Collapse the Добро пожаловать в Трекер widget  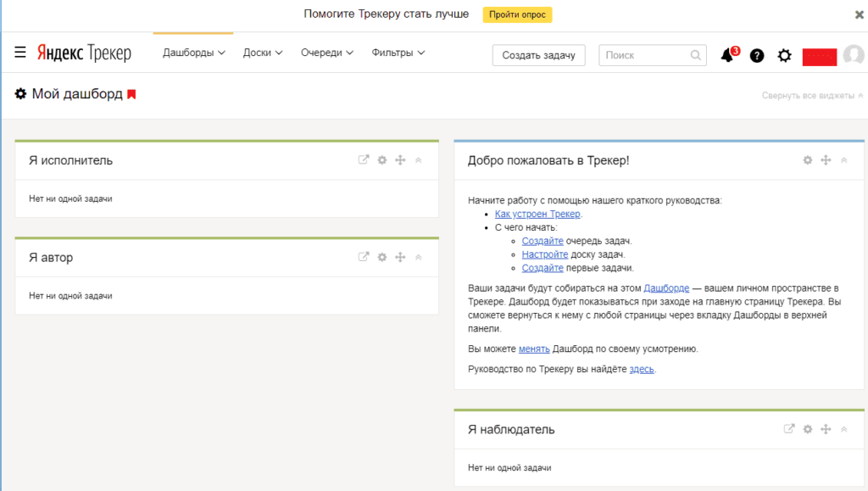pyautogui.click(x=843, y=160)
